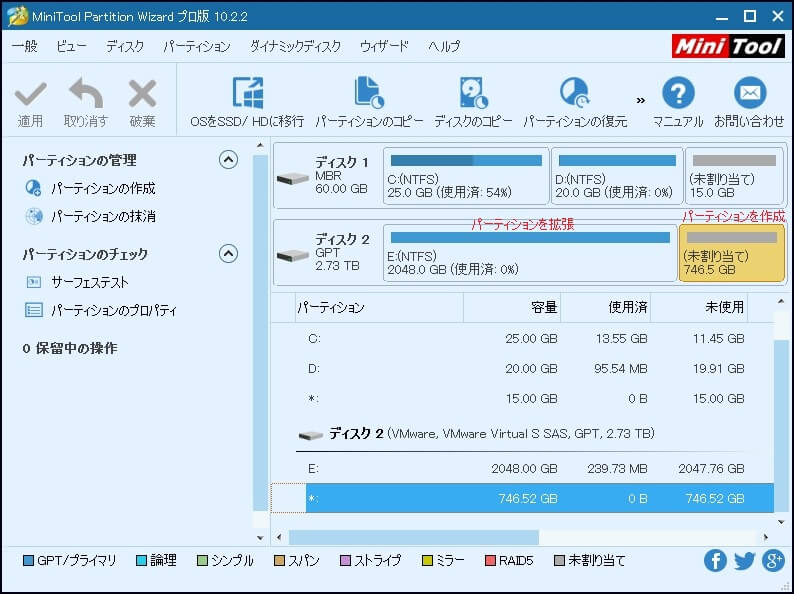Click partition list scroll right arrow
The height and width of the screenshot is (594, 794).
point(766,537)
